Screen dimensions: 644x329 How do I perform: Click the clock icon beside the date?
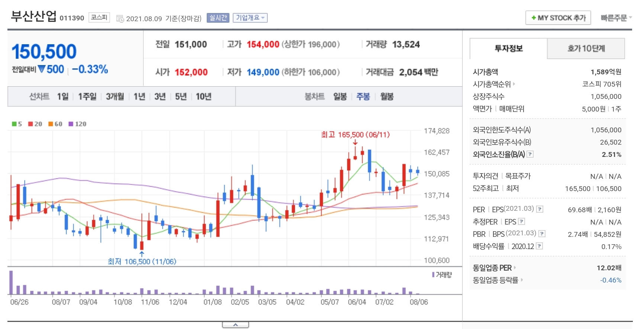[x=120, y=19]
